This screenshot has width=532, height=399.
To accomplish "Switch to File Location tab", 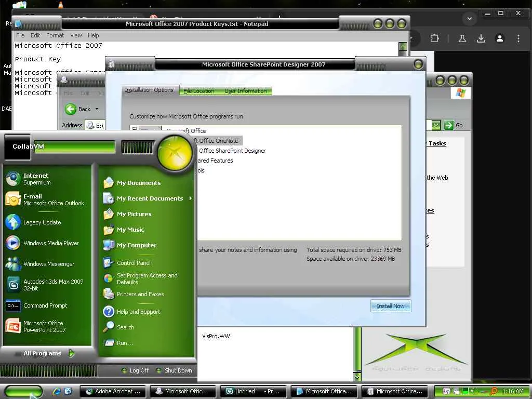I will [199, 91].
